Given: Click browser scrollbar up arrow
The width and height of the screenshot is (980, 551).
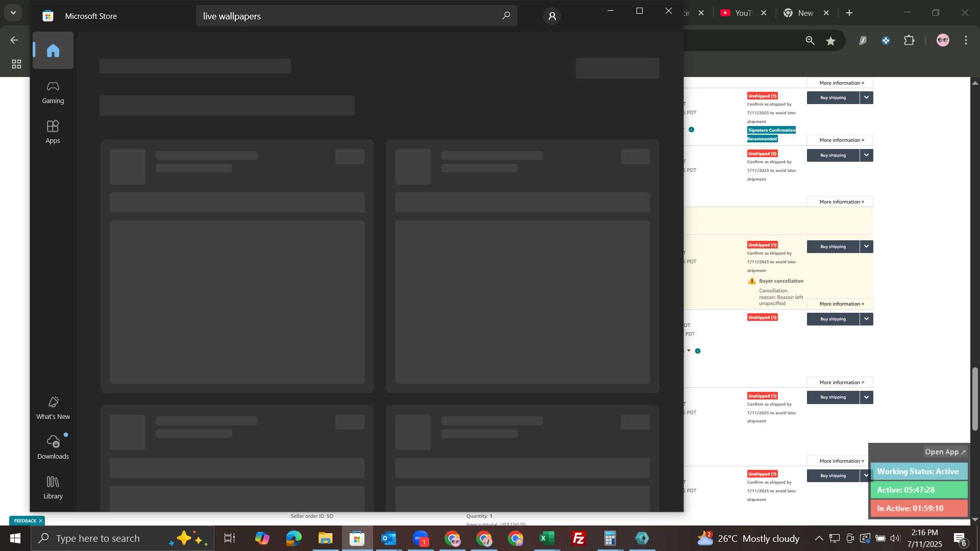Looking at the screenshot, I should click(975, 83).
